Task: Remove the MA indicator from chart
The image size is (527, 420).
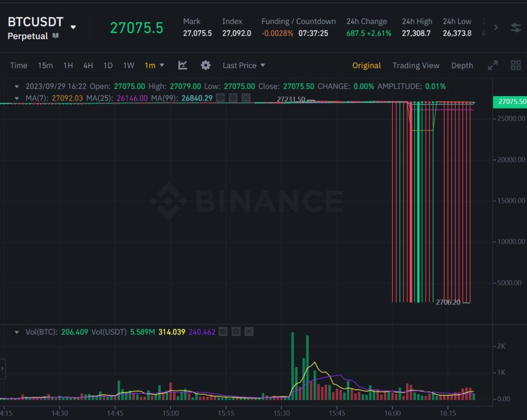Action: coord(246,98)
